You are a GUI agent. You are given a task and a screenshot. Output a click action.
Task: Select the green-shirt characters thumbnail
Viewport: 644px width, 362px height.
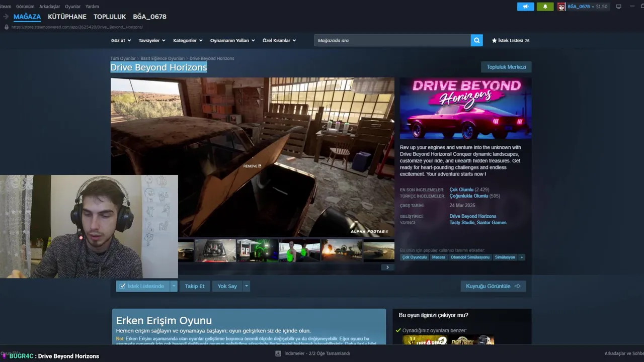299,250
